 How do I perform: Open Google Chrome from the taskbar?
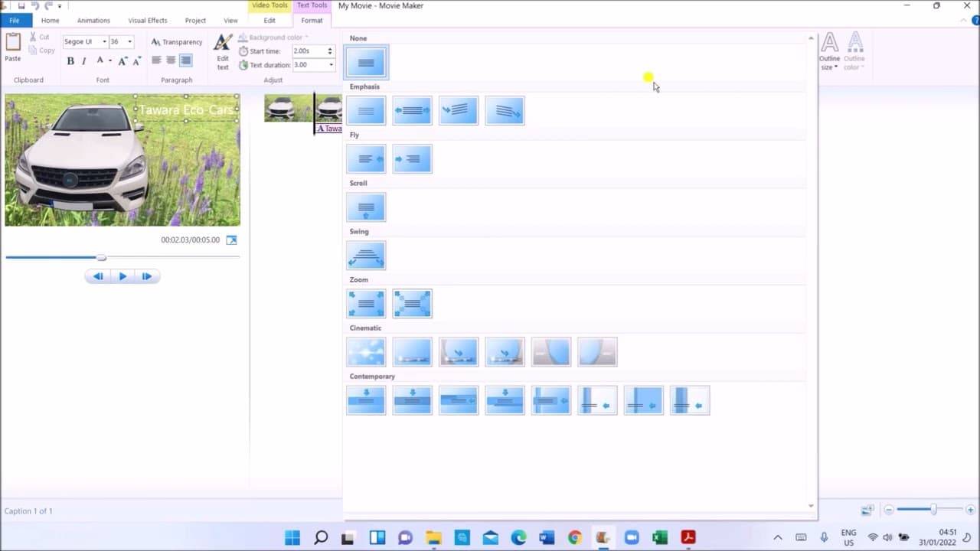(x=575, y=537)
